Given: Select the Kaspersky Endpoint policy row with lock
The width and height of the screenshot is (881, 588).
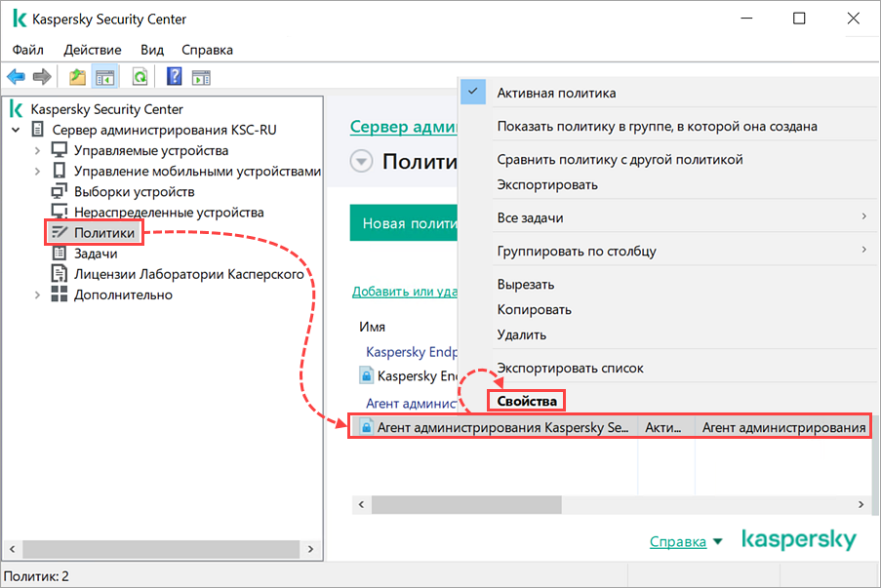Looking at the screenshot, I should point(409,375).
